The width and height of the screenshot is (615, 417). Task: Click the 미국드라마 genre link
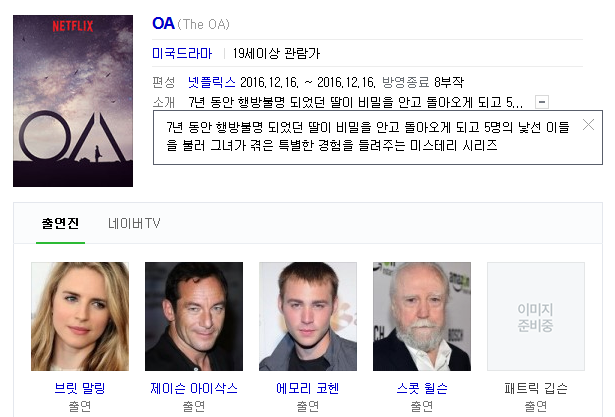point(182,53)
